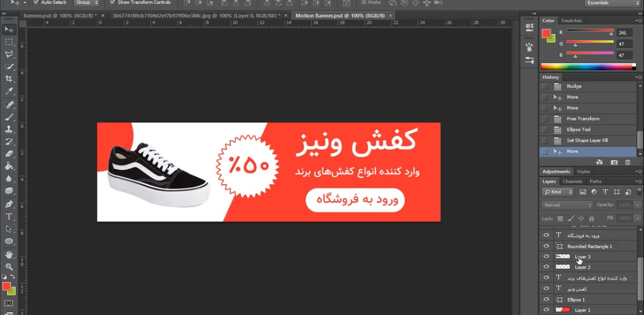This screenshot has width=644, height=315.
Task: Filter layers by adjustment layers icon
Action: 594,192
